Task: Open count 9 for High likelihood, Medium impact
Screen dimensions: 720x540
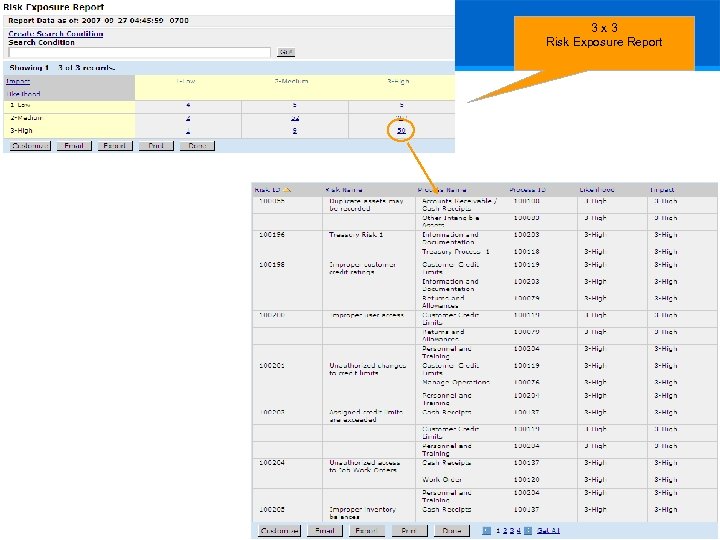Action: tap(295, 130)
